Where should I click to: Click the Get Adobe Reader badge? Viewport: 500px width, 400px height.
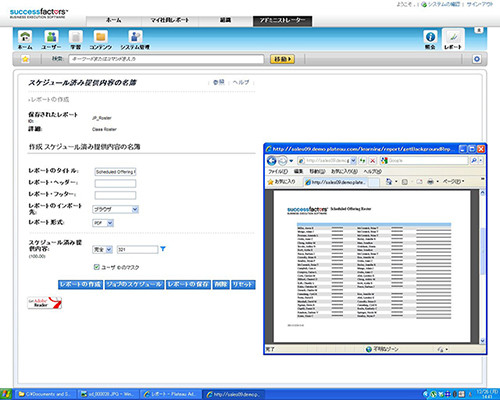pyautogui.click(x=45, y=303)
